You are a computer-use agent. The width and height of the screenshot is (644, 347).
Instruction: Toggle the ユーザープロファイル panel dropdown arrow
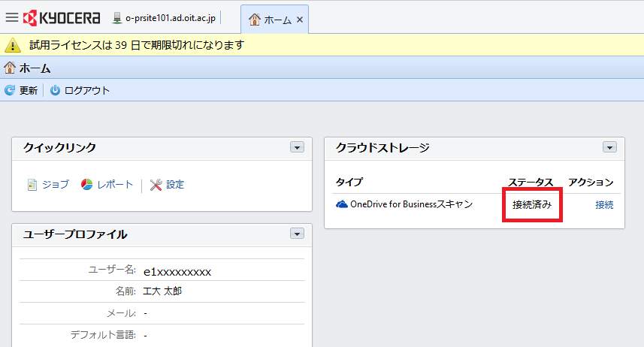point(297,234)
